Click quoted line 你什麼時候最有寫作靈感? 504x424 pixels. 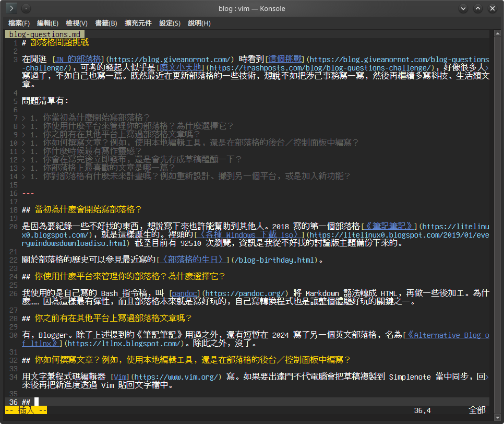92,151
